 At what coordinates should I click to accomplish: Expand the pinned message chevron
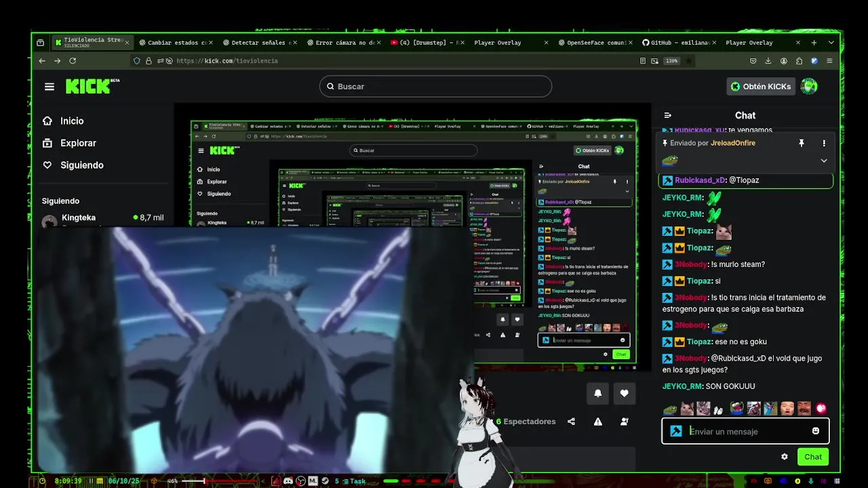[x=824, y=161]
